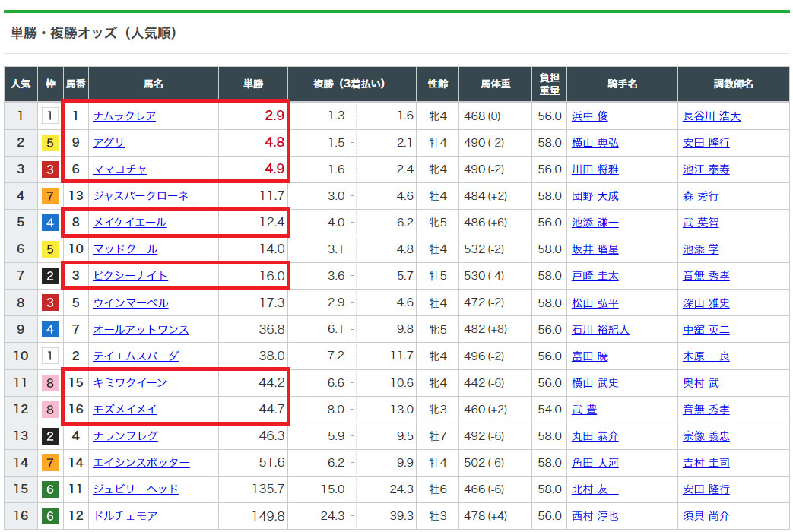Open trainer link 深山 雅史
Viewport: 793px width, 532px height.
(706, 302)
